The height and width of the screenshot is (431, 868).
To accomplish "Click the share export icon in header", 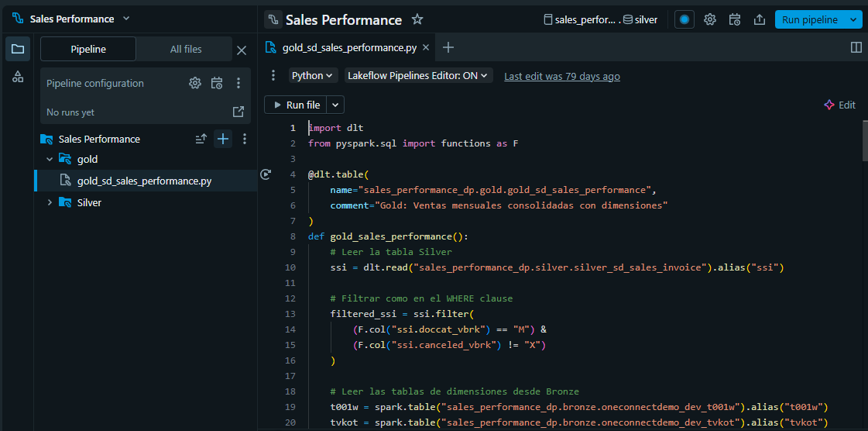I will (760, 19).
